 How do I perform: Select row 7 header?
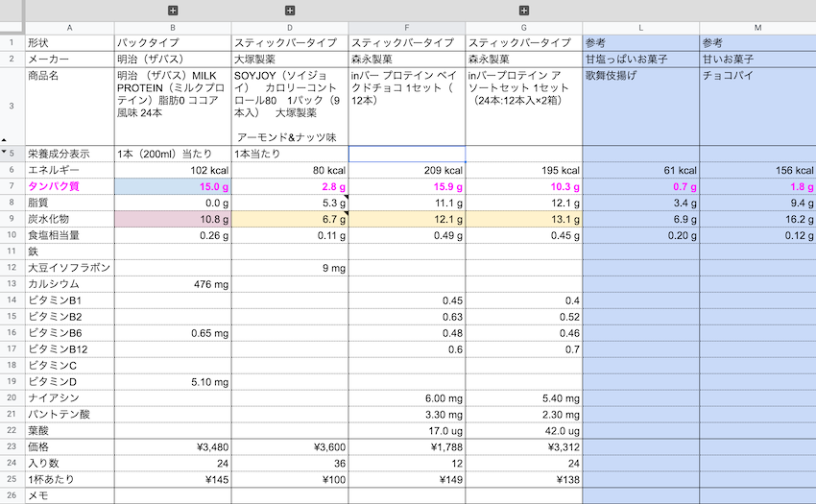(12, 186)
